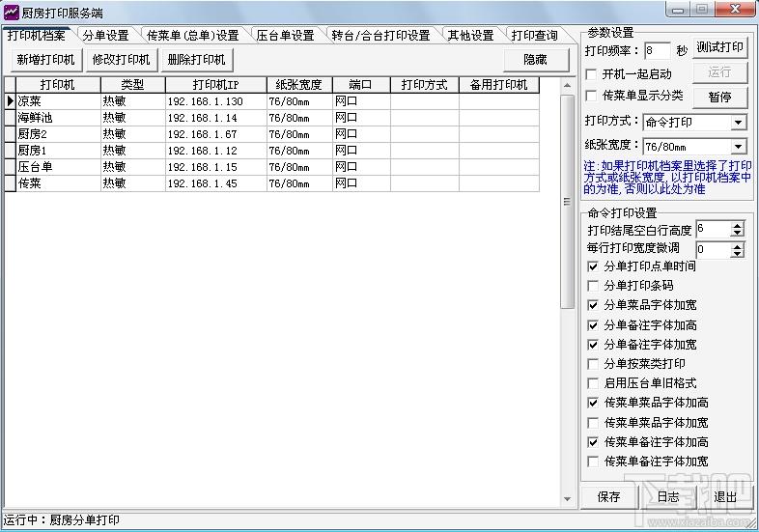Toggle 传菜单菜品字体加高 checkbox

click(x=593, y=403)
